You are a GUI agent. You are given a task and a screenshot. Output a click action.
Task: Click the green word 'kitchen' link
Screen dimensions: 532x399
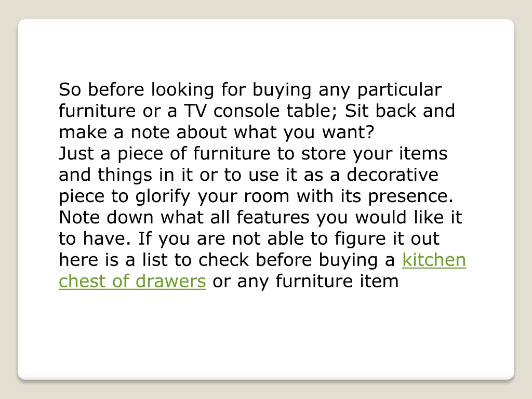pyautogui.click(x=434, y=260)
